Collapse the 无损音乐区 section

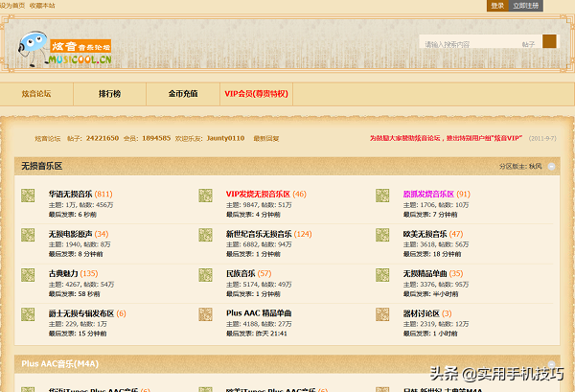[x=549, y=166]
